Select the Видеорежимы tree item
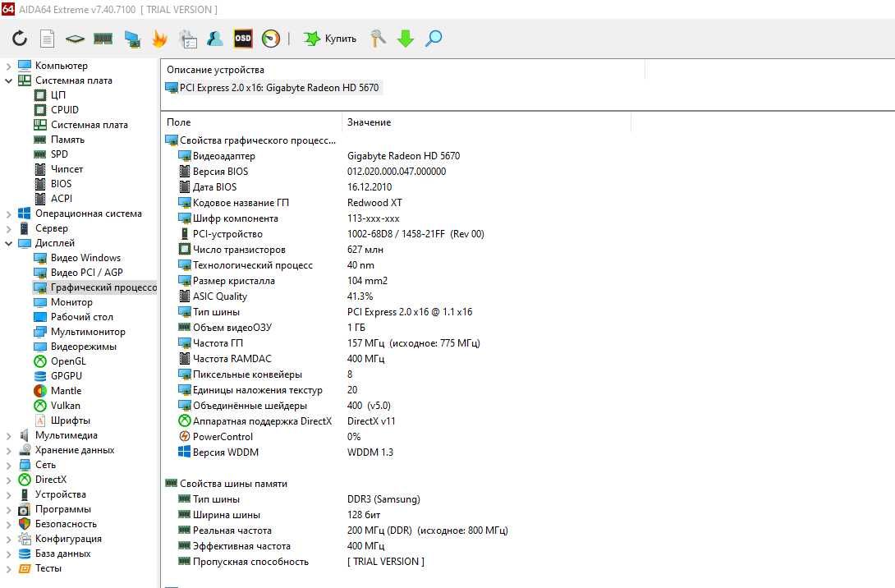 point(76,347)
